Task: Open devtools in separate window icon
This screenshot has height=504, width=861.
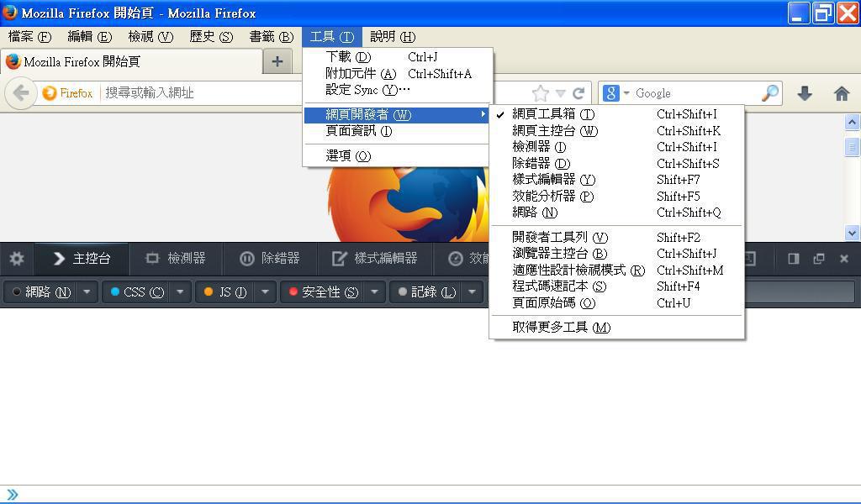Action: pos(819,259)
